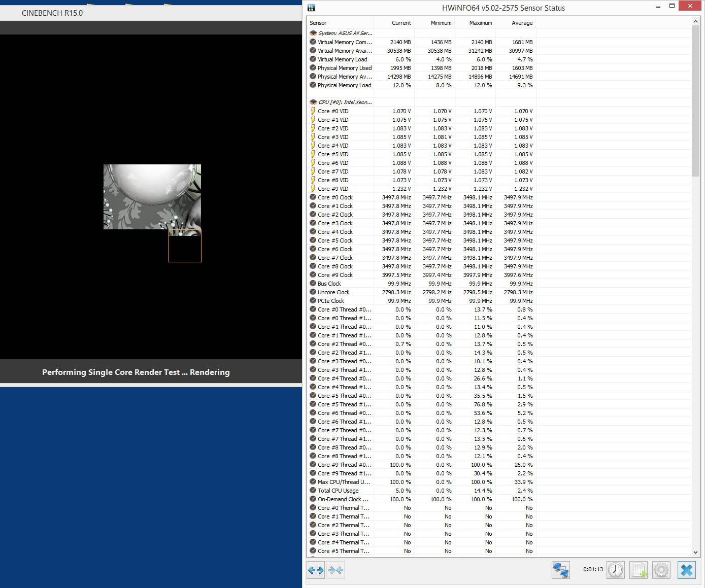This screenshot has height=588, width=705.
Task: Click the scrollbar down arrow in sensor list
Action: click(695, 552)
